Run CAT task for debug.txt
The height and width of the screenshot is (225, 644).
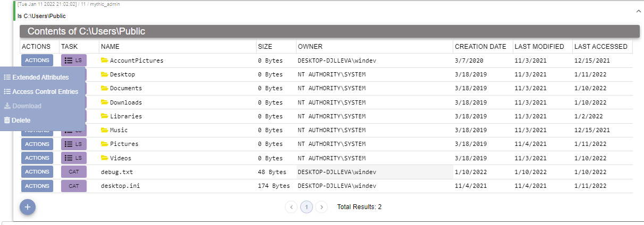74,171
